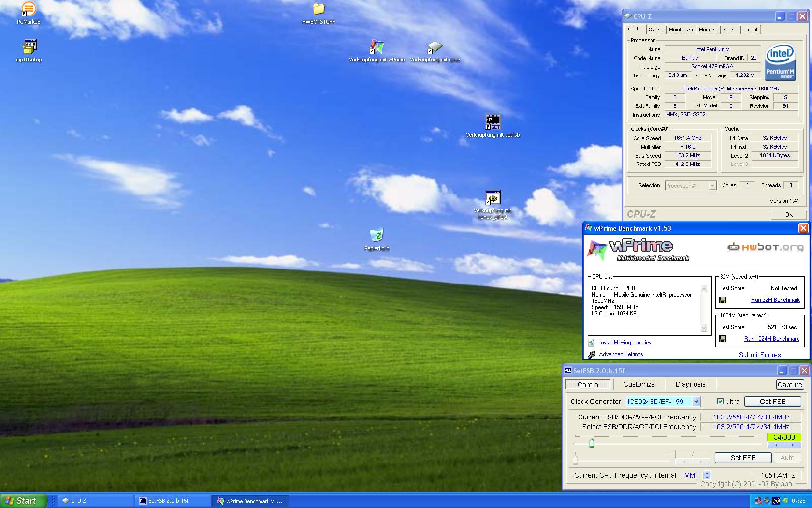Switch to the Mainboard tab in CPU-Z
The width and height of the screenshot is (812, 508).
(681, 30)
